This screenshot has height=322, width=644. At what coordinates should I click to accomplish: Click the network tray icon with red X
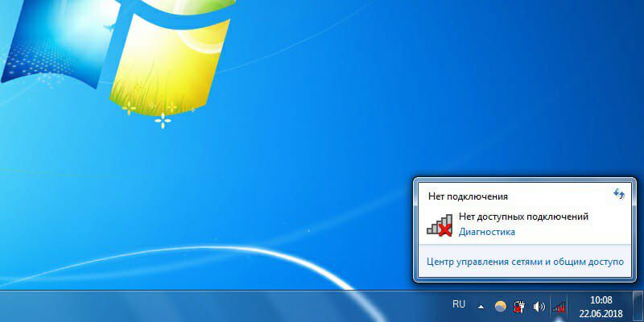click(559, 307)
